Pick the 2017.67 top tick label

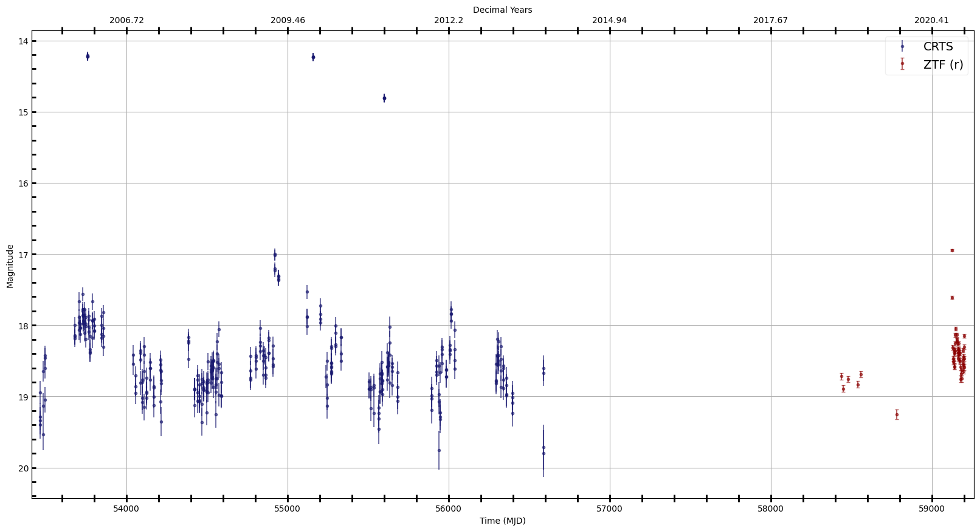[770, 20]
